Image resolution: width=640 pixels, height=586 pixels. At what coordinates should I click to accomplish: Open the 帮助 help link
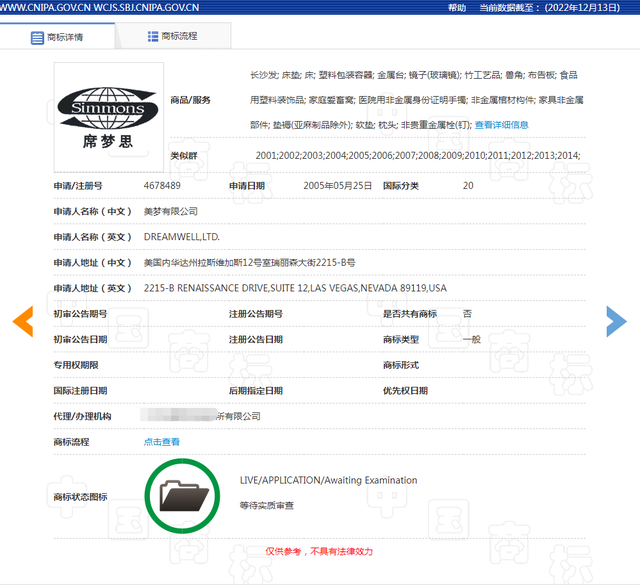click(457, 7)
